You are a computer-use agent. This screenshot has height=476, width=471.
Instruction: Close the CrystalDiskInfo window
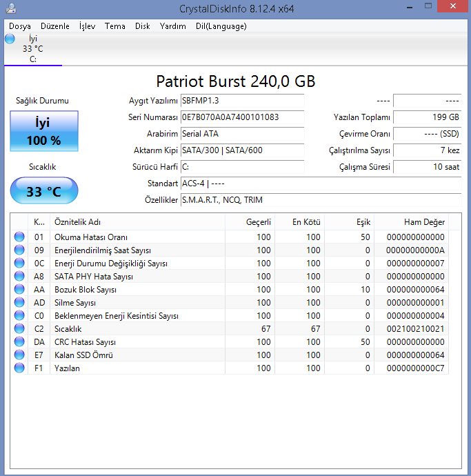[452, 6]
